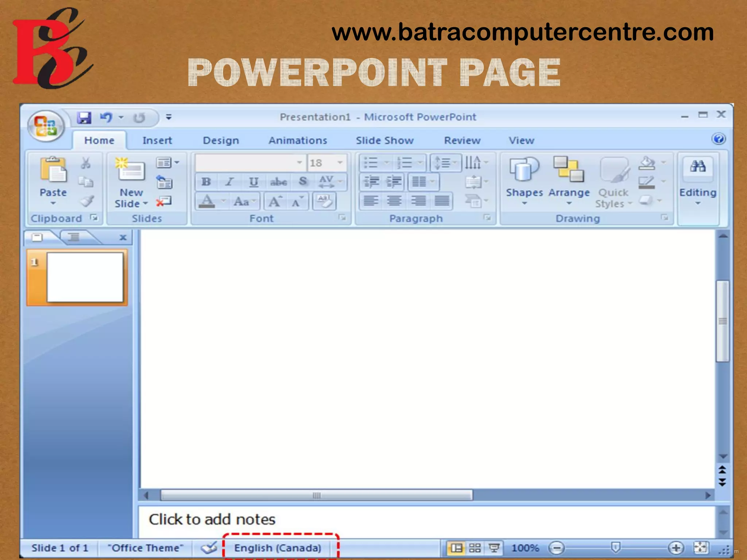This screenshot has width=747, height=560.
Task: Open the Insert ribbon tab
Action: [157, 140]
